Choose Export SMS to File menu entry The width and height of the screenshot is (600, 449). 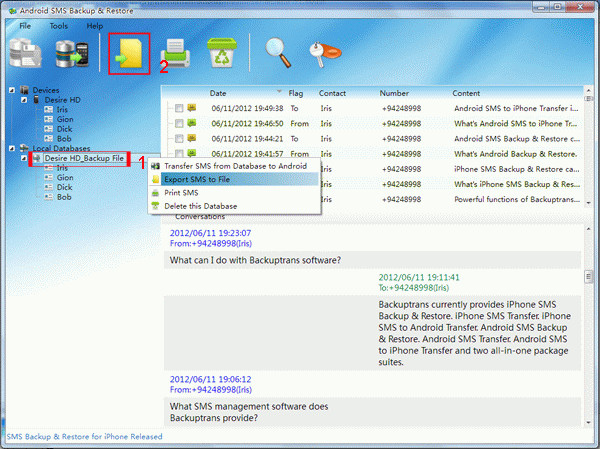(x=234, y=179)
